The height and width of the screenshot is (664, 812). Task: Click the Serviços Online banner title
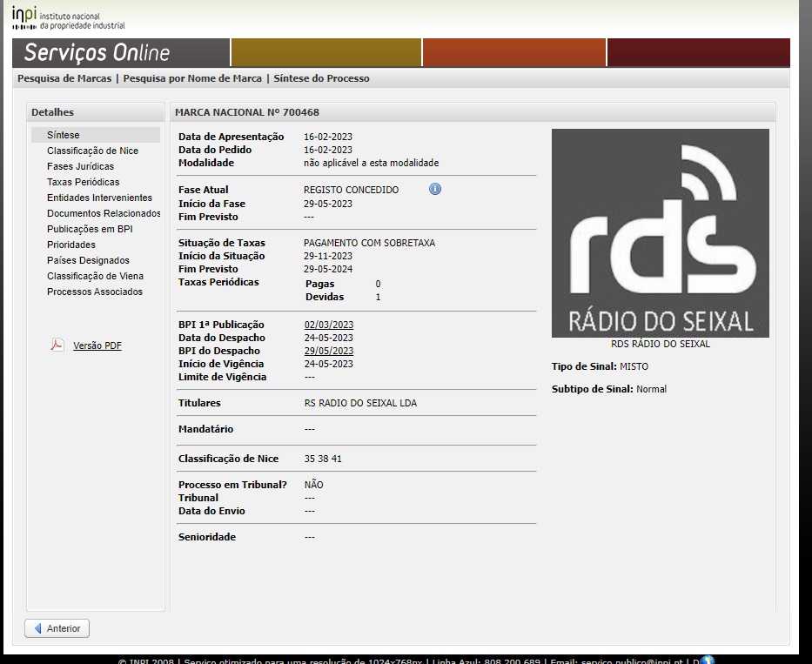[x=97, y=52]
